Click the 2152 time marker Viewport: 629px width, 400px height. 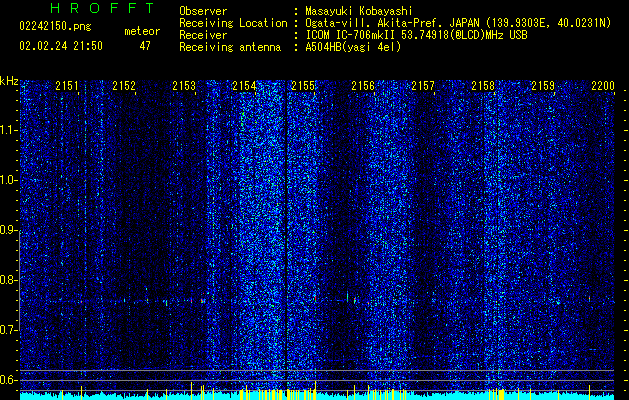(x=124, y=85)
